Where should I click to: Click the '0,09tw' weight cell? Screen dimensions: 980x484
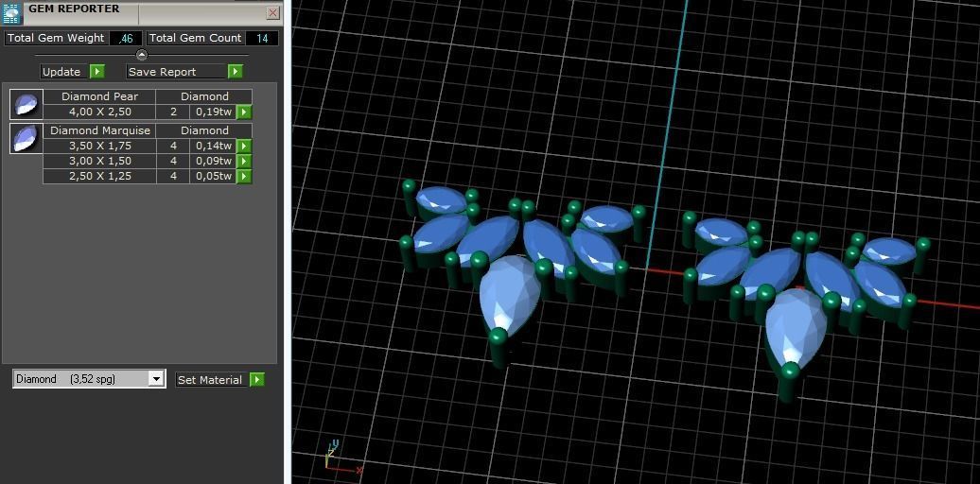pyautogui.click(x=214, y=161)
